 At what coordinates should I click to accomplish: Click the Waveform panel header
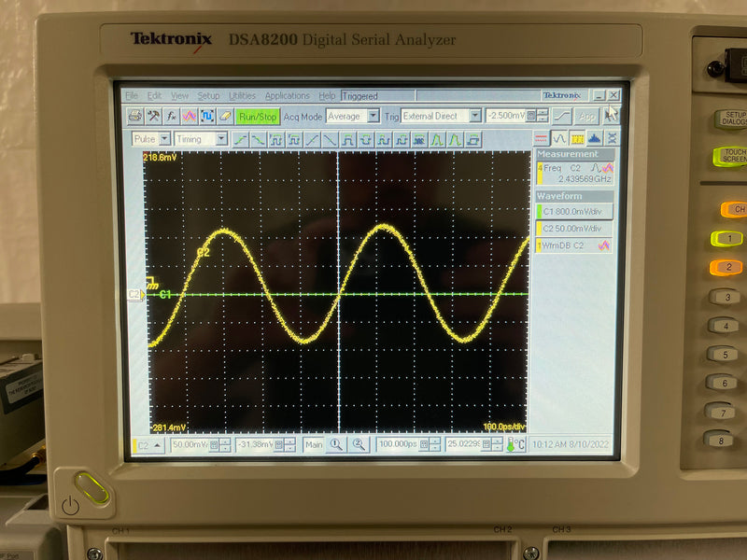click(574, 196)
